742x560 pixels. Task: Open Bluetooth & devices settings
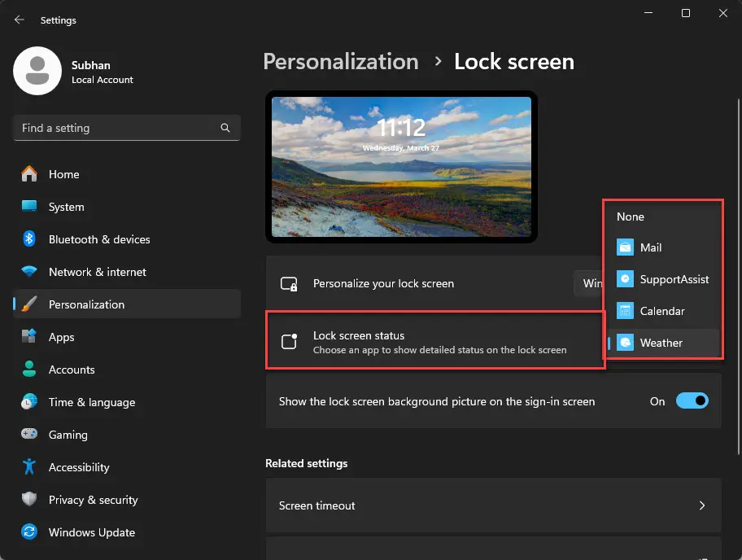tap(127, 239)
